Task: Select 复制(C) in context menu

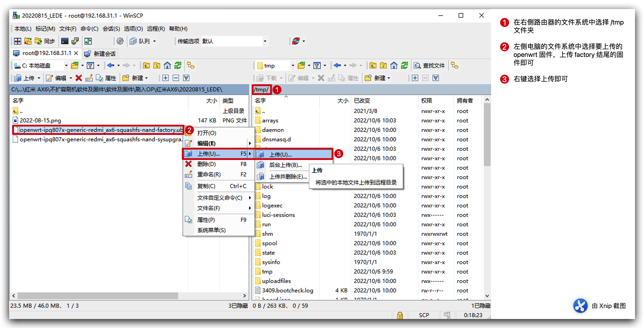Action: (x=219, y=186)
